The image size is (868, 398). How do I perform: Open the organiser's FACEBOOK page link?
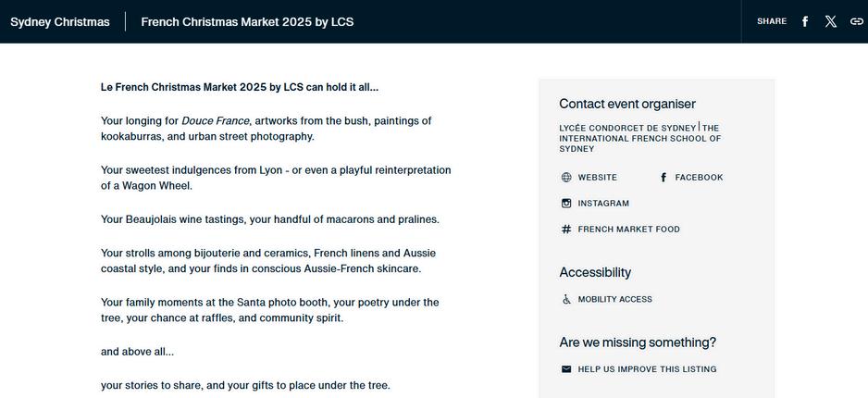point(699,178)
